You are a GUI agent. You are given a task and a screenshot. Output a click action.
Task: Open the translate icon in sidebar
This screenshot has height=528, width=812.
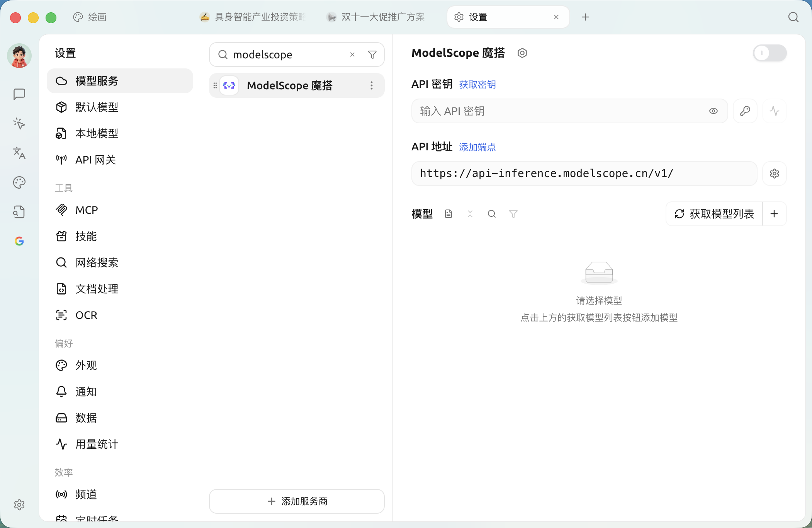[19, 153]
